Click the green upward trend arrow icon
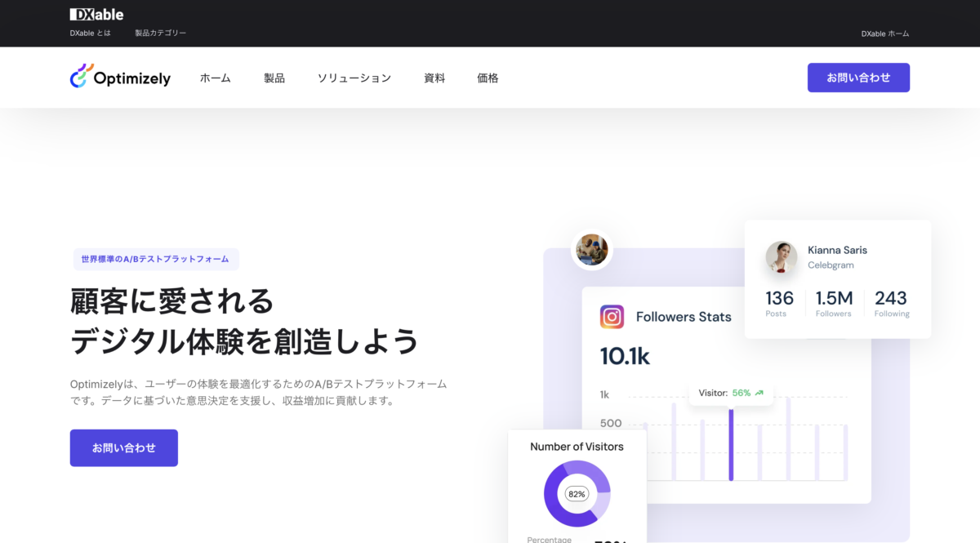 759,393
